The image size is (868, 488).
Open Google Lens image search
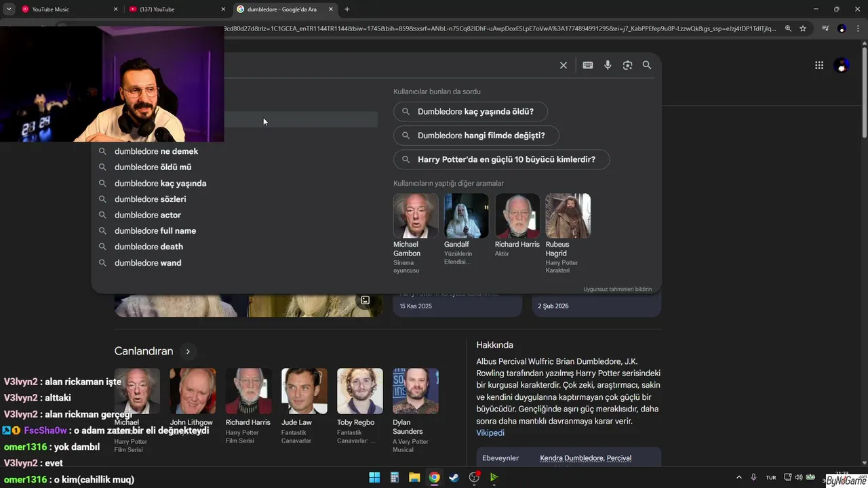(627, 65)
